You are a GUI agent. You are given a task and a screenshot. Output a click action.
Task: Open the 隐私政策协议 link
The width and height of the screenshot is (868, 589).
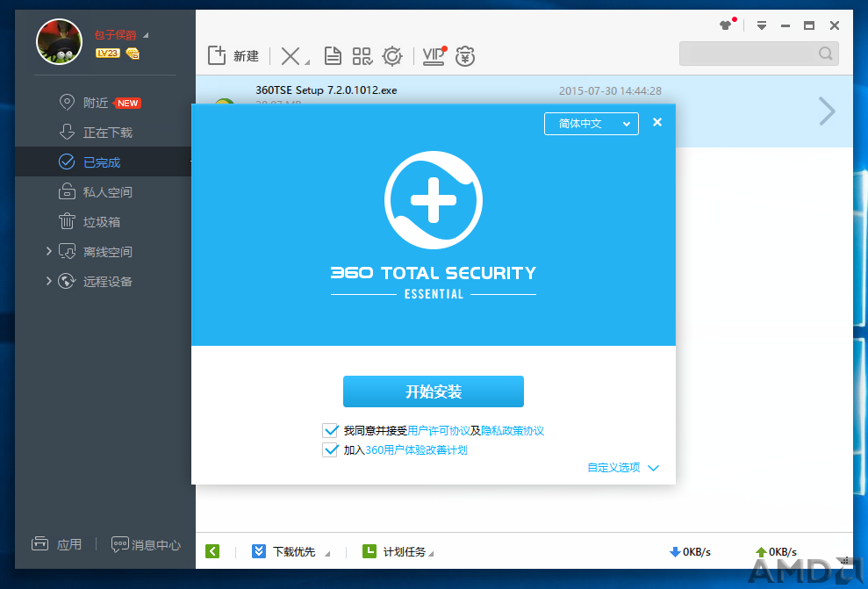(513, 431)
